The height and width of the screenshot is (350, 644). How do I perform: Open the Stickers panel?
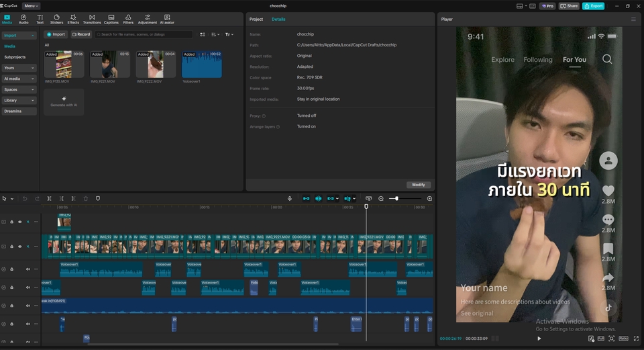point(56,19)
